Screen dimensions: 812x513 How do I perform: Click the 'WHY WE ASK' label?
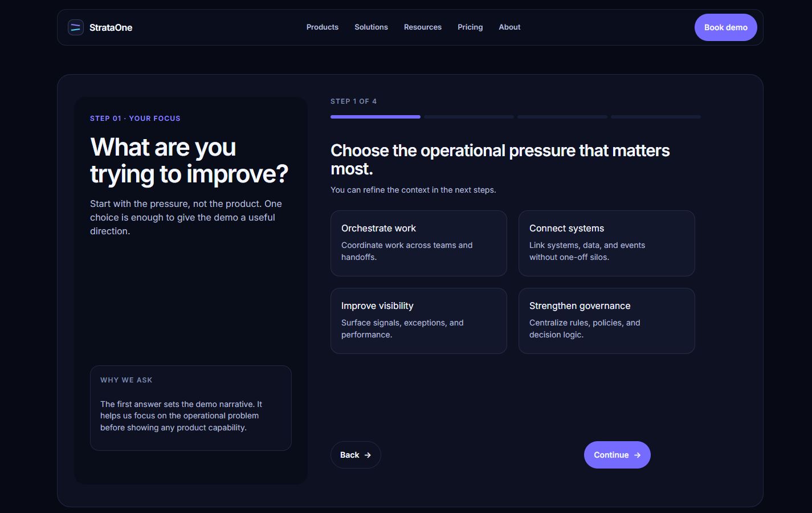point(127,380)
